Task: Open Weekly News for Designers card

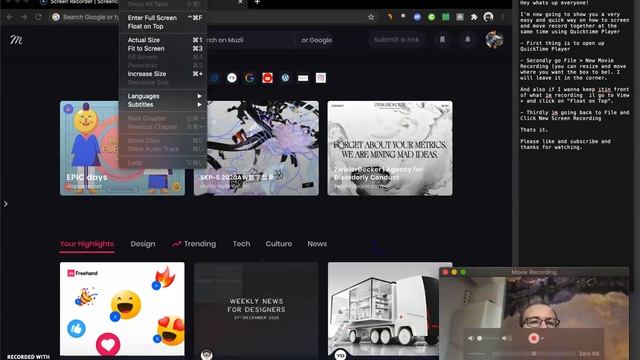Action: coord(256,309)
